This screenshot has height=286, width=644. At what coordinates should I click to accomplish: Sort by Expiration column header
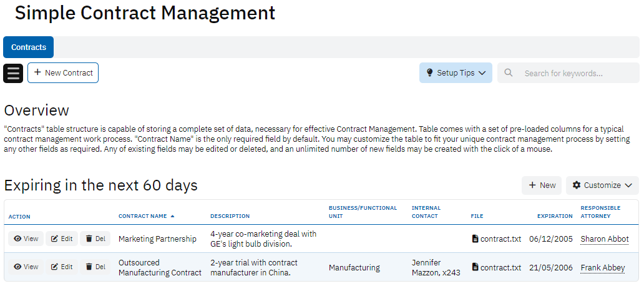554,216
